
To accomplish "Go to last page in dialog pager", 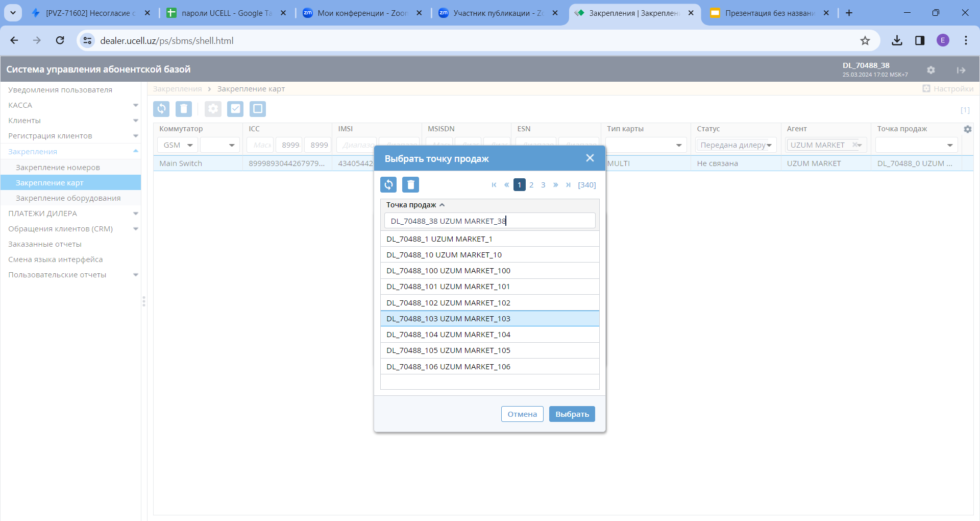I will click(568, 185).
